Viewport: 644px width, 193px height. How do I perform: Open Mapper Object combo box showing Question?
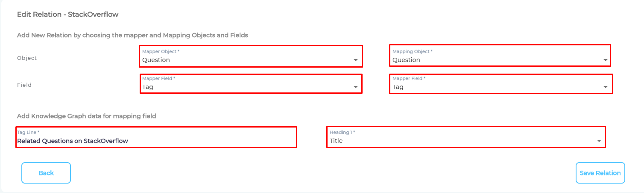click(x=243, y=60)
